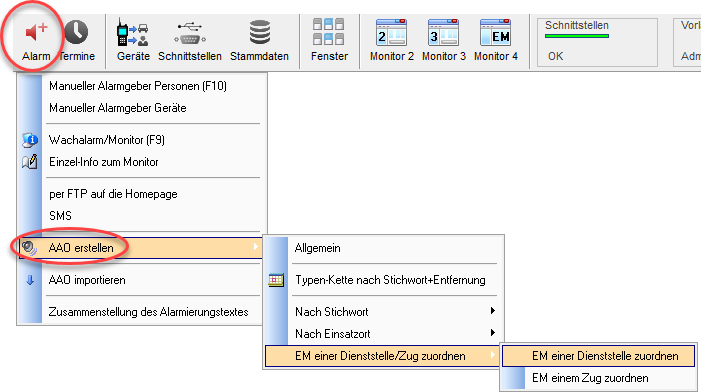Open the Alarm speaker icon menu
Image resolution: width=701 pixels, height=392 pixels.
[37, 32]
